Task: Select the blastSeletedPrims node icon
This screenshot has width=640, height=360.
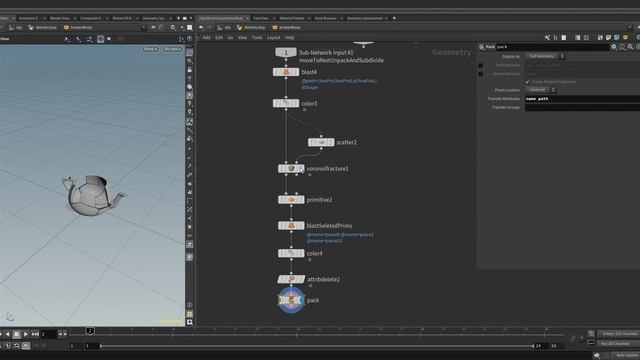Action: pyautogui.click(x=291, y=226)
